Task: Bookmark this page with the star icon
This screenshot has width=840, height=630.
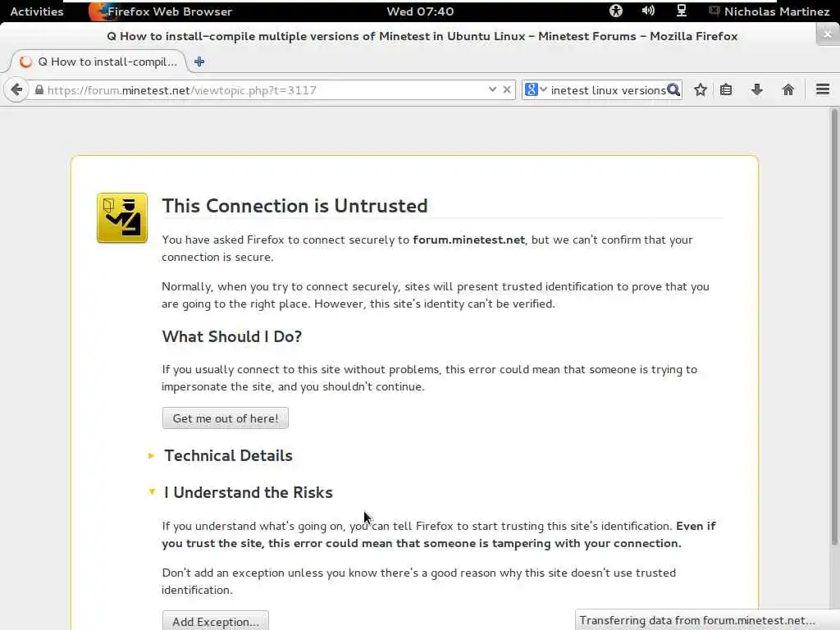Action: click(x=701, y=89)
